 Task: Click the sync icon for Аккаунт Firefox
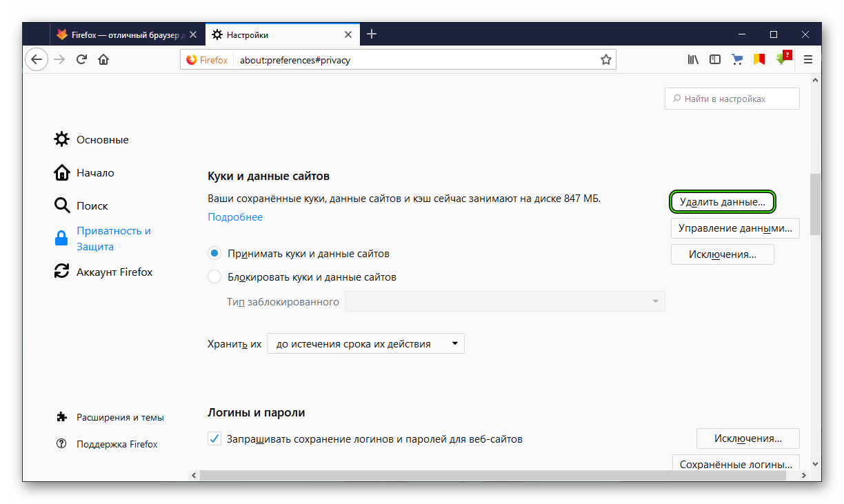point(61,272)
